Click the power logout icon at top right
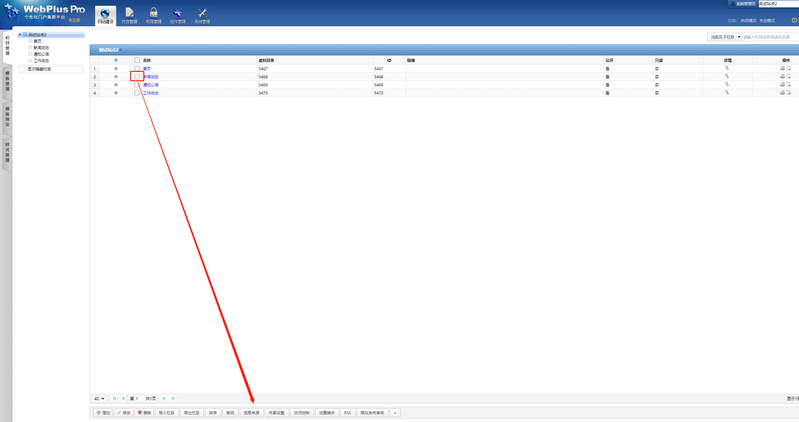This screenshot has height=422, width=799. click(x=793, y=20)
